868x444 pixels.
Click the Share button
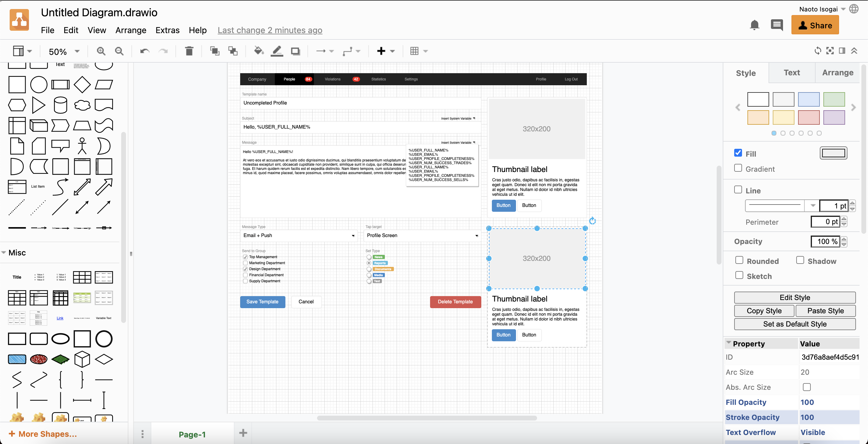(815, 25)
